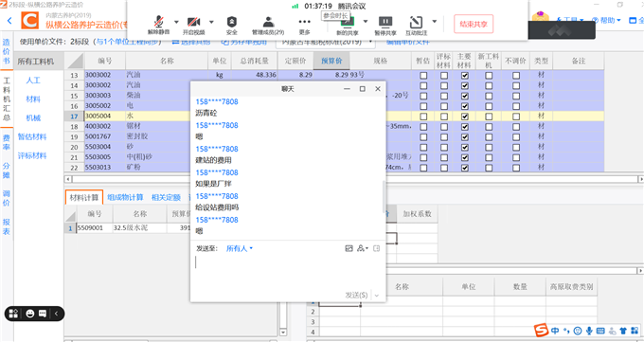
Task: Select 机械 in left category list
Action: tap(33, 118)
